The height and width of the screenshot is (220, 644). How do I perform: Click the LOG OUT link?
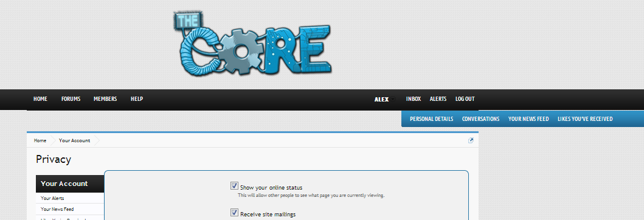coord(465,99)
